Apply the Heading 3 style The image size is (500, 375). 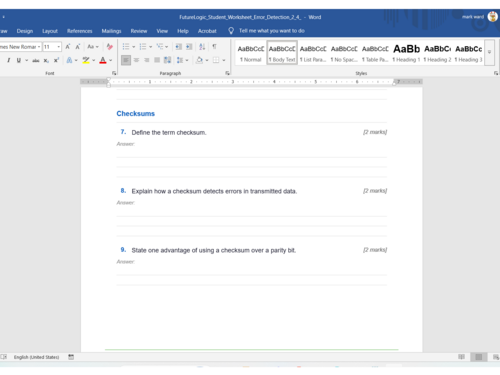(x=468, y=53)
